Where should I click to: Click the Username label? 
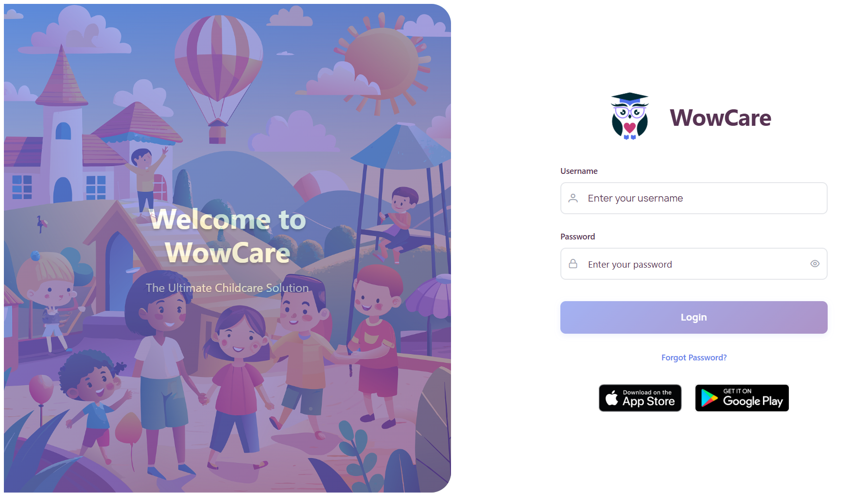coord(579,171)
